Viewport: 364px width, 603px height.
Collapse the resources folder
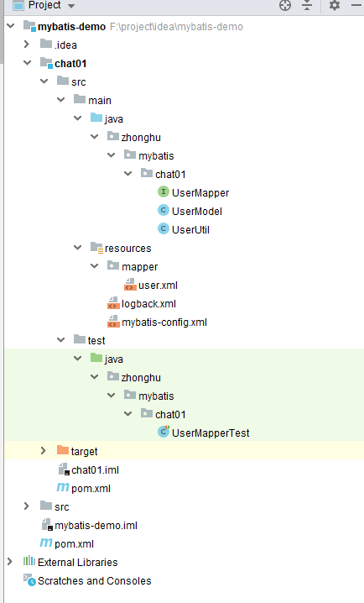click(78, 247)
